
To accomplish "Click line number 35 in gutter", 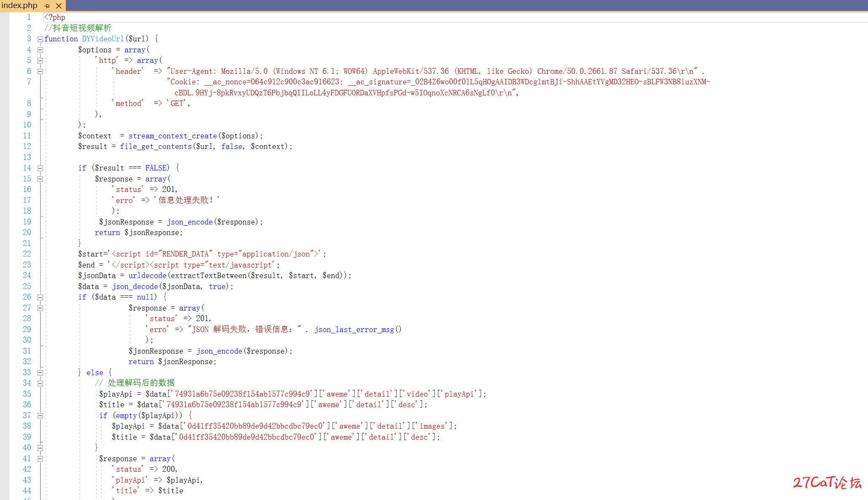I will pyautogui.click(x=27, y=394).
